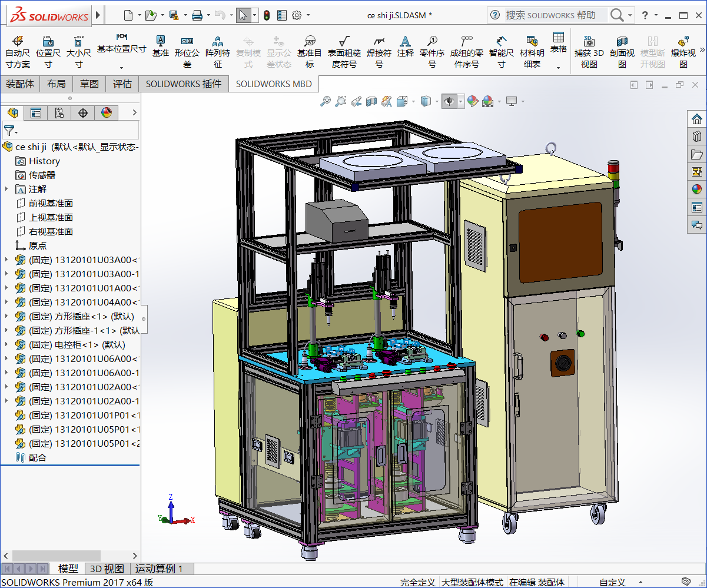Switch to the ConfigurationManager colored-ball tab icon

[105, 112]
